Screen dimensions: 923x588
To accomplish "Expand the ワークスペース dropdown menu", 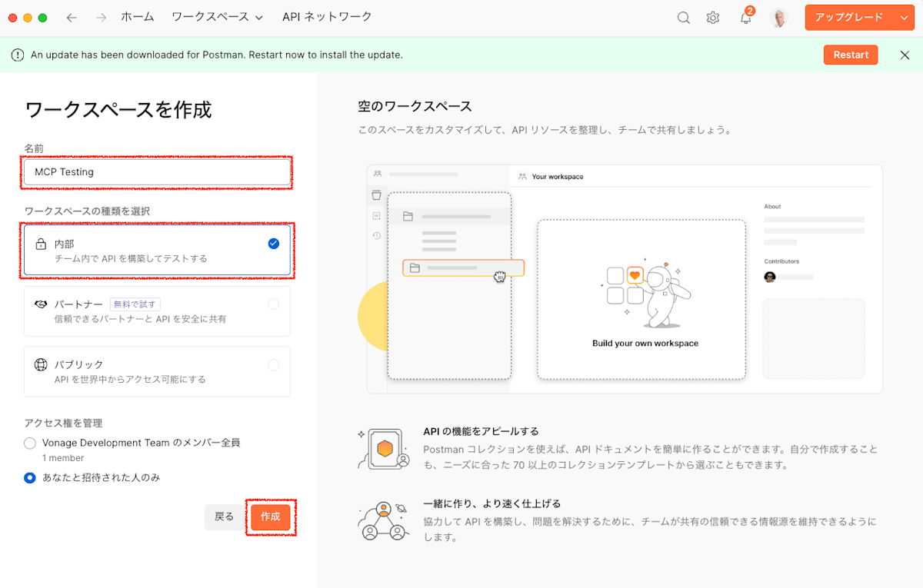I will click(217, 17).
